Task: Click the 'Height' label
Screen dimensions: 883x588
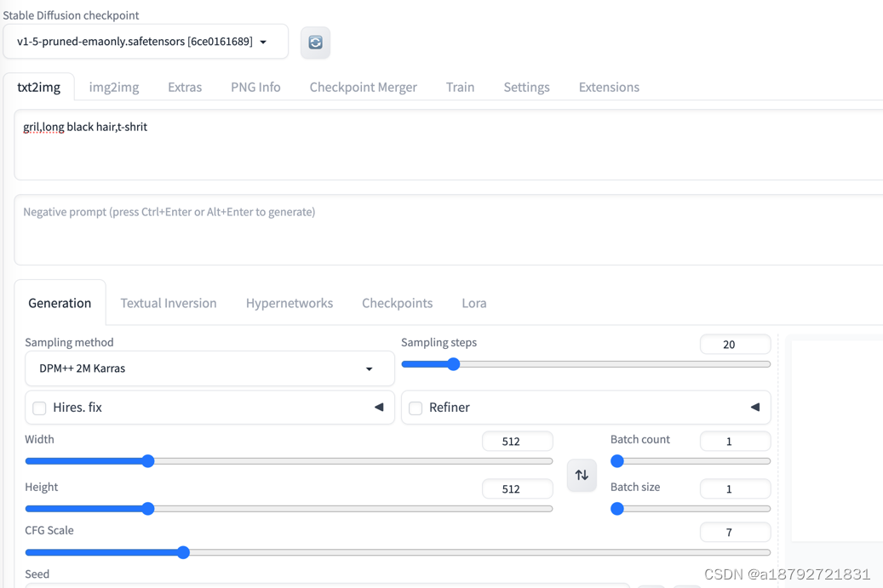Action: [41, 488]
